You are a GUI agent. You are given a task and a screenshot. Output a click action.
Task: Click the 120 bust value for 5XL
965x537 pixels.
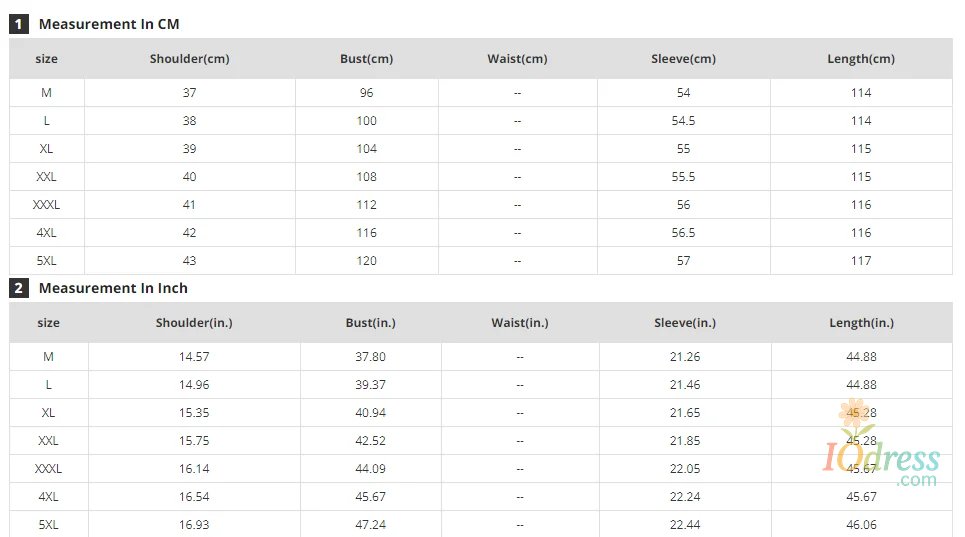point(367,261)
